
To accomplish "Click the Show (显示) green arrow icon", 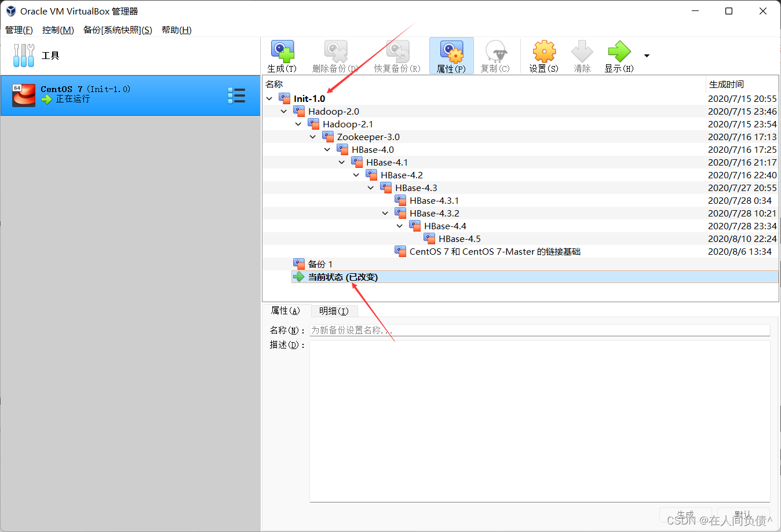I will click(619, 52).
